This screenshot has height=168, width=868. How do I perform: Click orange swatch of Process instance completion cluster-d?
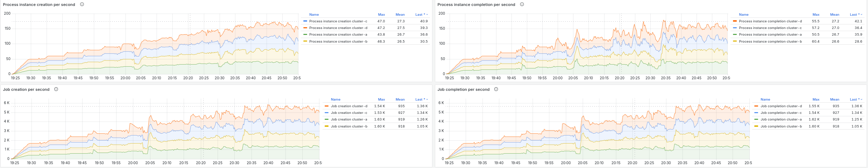[x=735, y=21]
